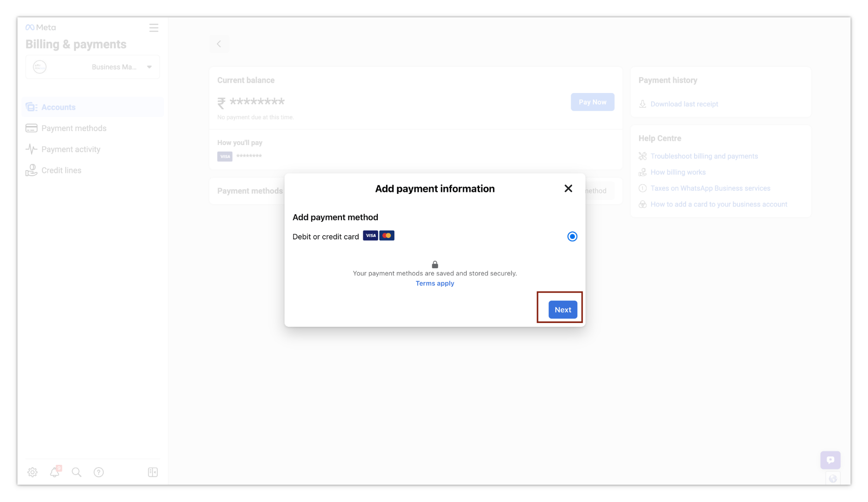Click the 'Payment history' heading

[x=668, y=80]
